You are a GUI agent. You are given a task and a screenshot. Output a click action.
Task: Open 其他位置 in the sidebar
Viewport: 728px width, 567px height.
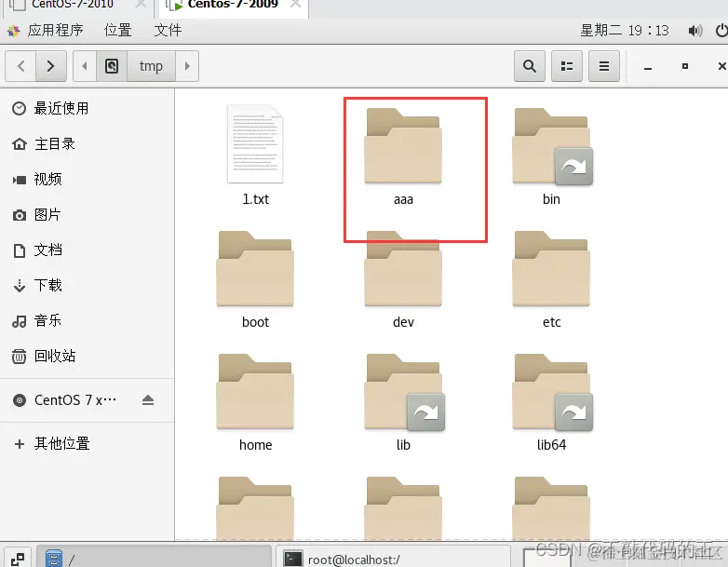pos(88,443)
